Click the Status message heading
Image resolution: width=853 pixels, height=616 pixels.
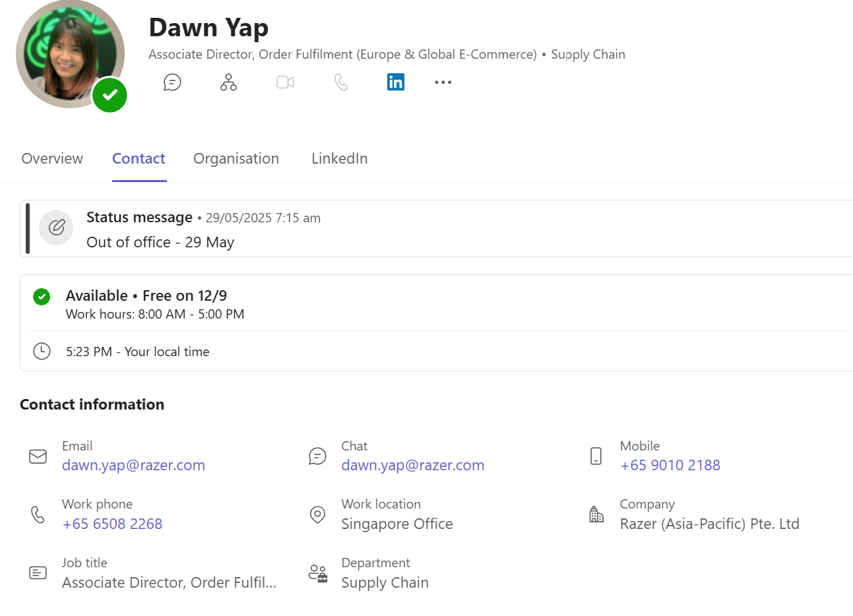pos(139,218)
